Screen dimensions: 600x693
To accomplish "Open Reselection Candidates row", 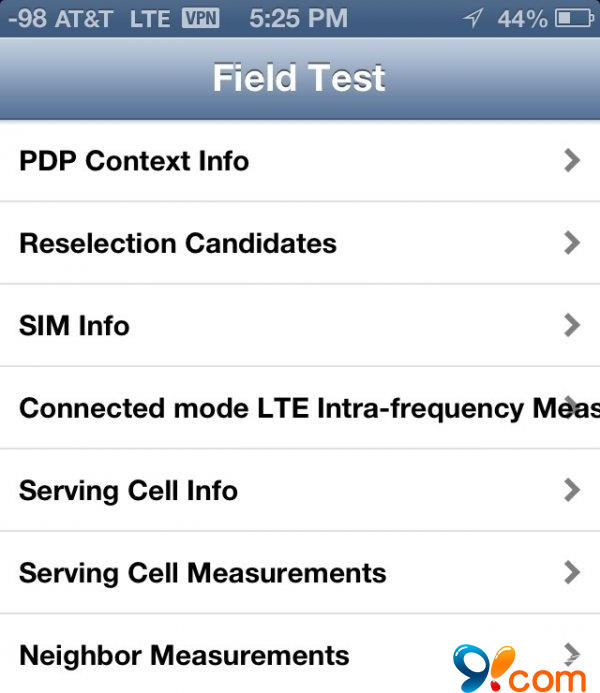I will pyautogui.click(x=178, y=243).
